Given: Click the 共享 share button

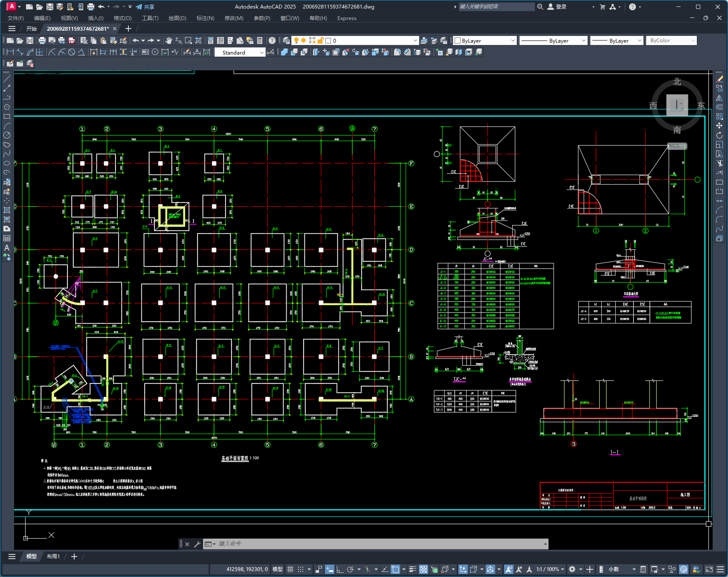Looking at the screenshot, I should pyautogui.click(x=145, y=7).
